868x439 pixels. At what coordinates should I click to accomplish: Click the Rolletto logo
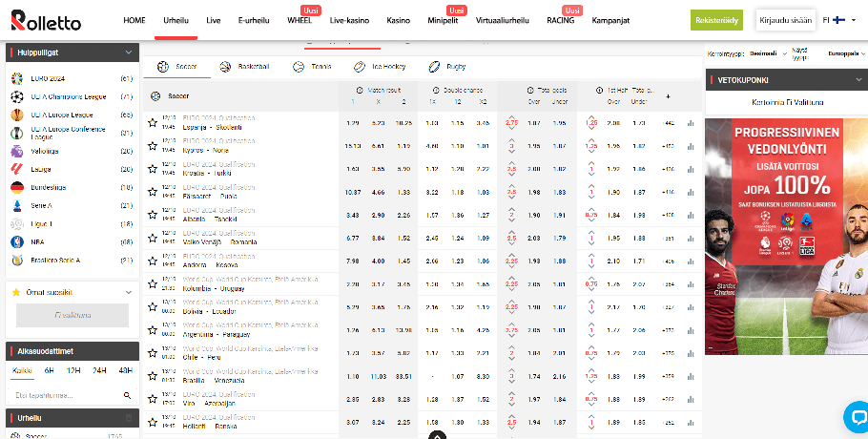[46, 19]
